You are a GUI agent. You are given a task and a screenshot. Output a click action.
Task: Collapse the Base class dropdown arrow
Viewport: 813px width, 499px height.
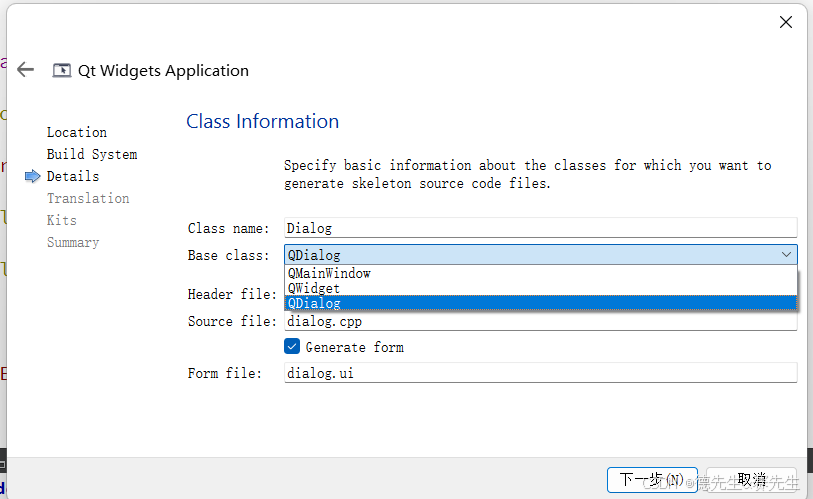[786, 255]
